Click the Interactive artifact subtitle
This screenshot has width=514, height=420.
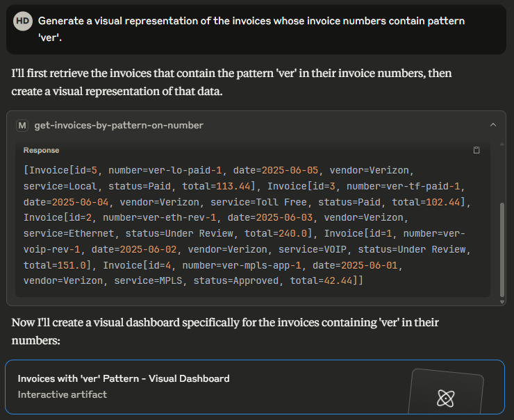pyautogui.click(x=63, y=394)
